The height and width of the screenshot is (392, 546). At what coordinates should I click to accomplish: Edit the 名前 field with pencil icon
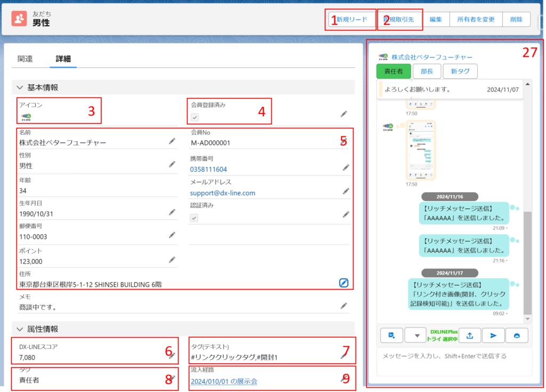pyautogui.click(x=172, y=141)
